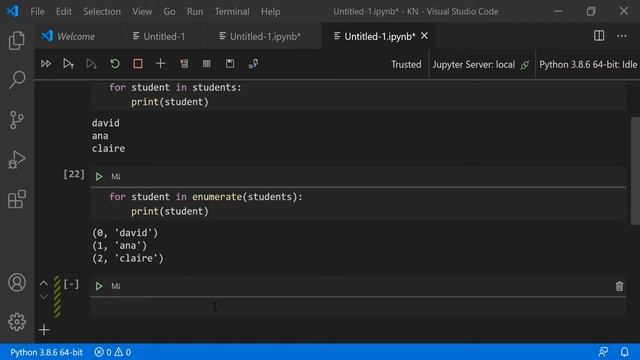Run the empty last cell
Screen dimensions: 640x360
99,286
